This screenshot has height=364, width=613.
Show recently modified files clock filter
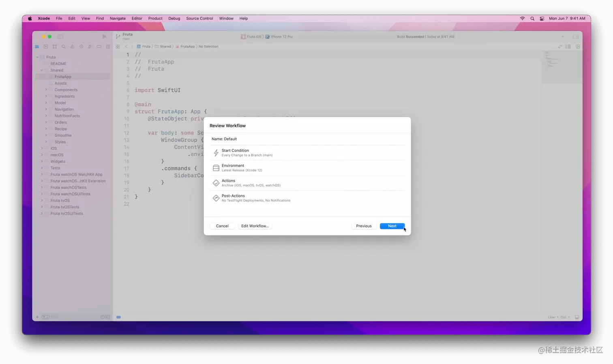click(103, 317)
